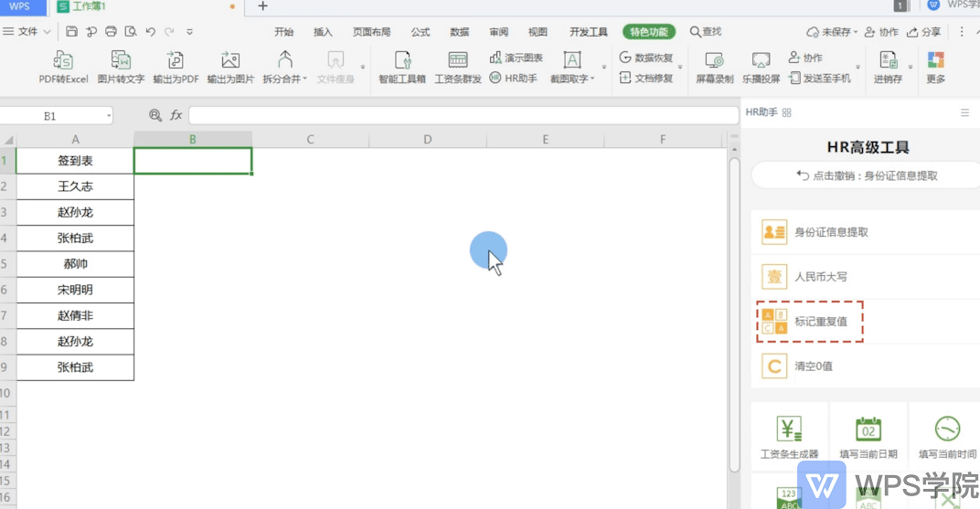Click the vertical scrollbar of the sheet
The width and height of the screenshot is (980, 509).
734,315
